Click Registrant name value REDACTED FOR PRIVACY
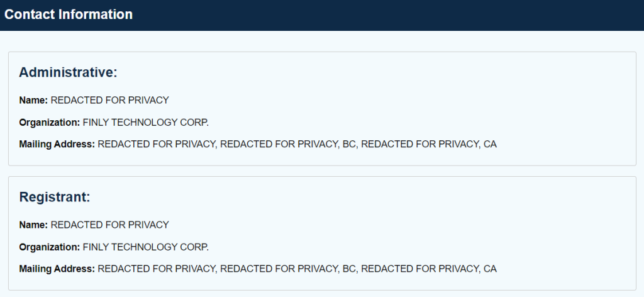644x297 pixels. coord(110,225)
